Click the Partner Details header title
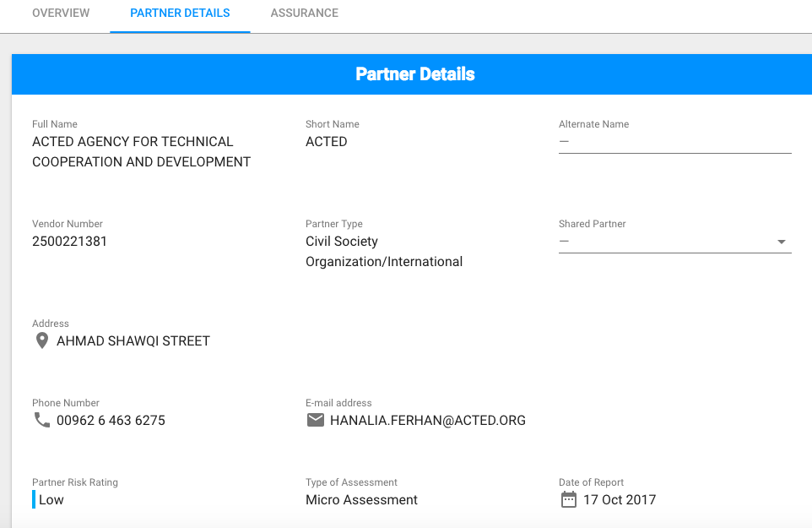The image size is (812, 528). click(414, 74)
